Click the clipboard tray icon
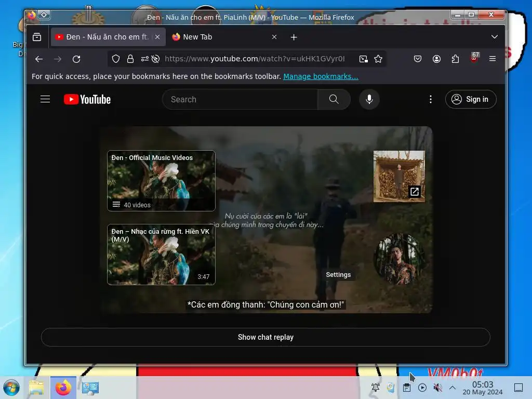The image size is (532, 399). tap(406, 388)
